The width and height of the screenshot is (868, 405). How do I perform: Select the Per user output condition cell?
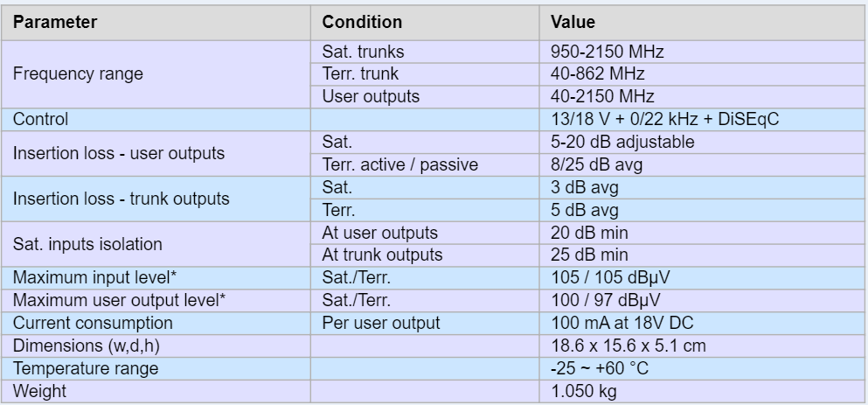pyautogui.click(x=425, y=324)
